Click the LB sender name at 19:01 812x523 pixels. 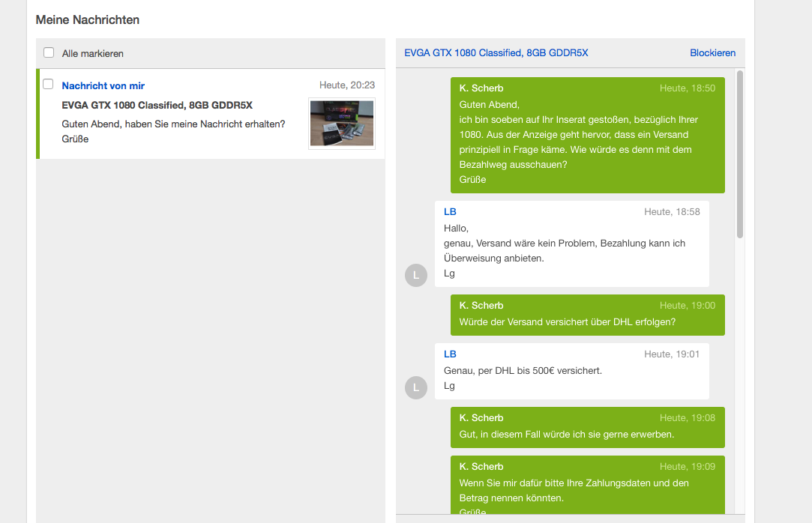450,354
